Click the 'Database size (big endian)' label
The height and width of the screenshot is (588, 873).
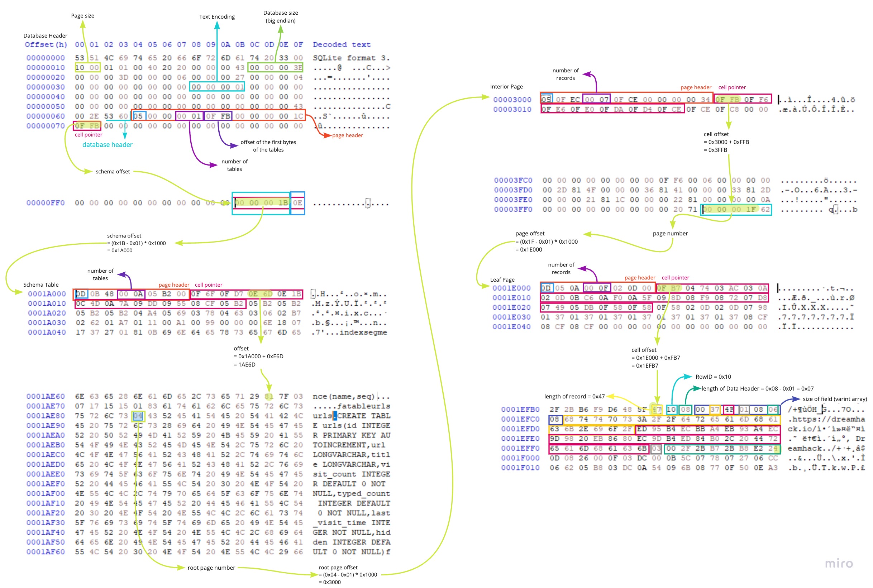[281, 16]
